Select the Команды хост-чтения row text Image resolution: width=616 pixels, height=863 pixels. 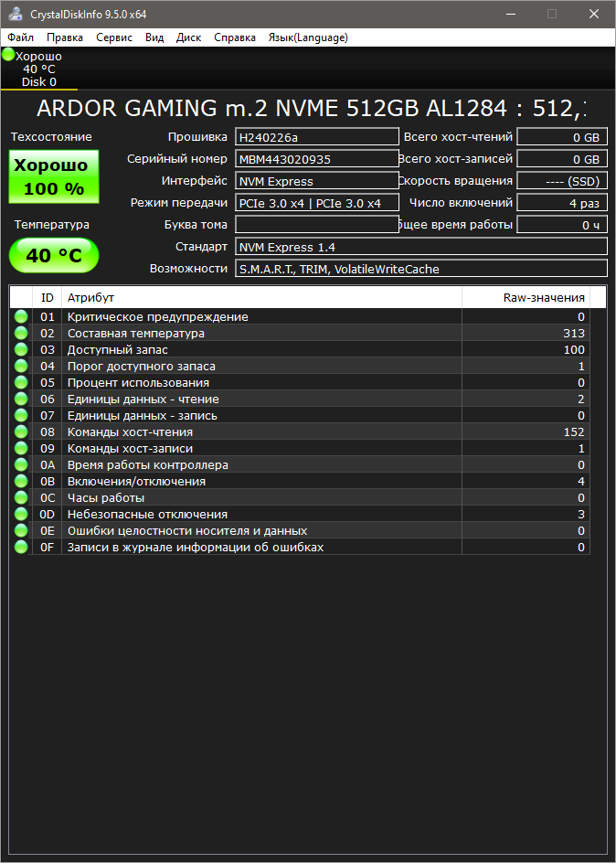click(130, 432)
